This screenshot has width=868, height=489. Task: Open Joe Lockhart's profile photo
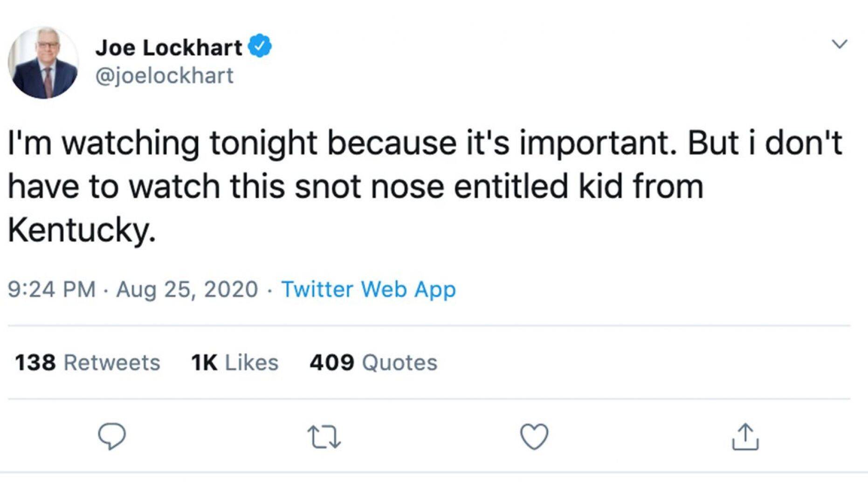tap(43, 63)
